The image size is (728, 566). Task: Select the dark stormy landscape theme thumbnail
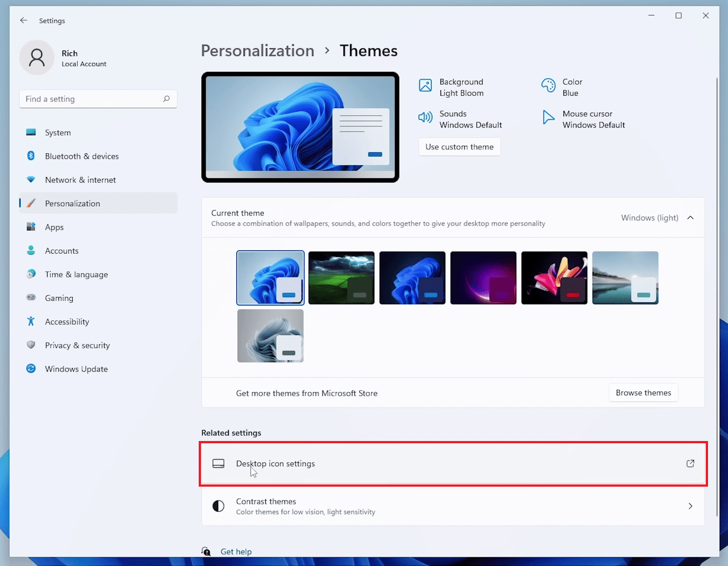pos(341,277)
